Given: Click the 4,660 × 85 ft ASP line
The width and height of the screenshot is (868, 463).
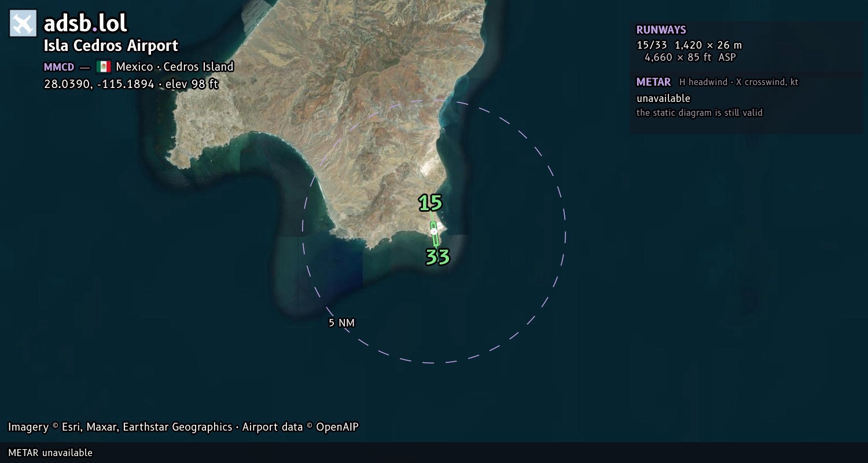Looking at the screenshot, I should click(690, 57).
